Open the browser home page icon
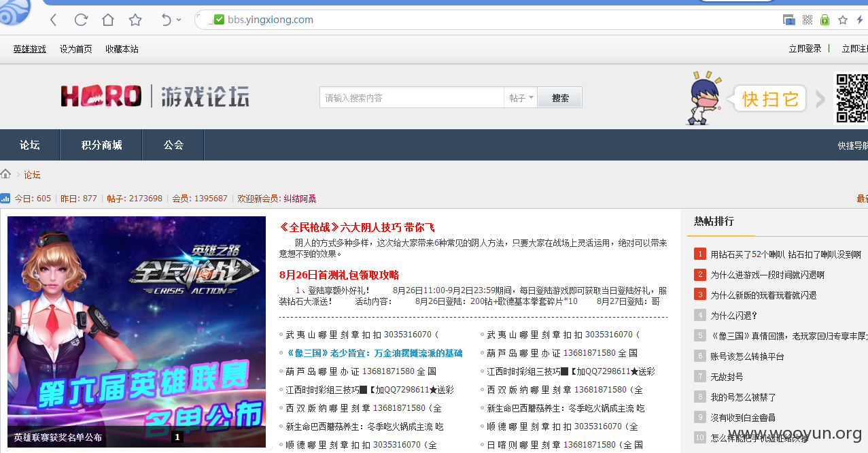Viewport: 868px width, 453px height. (108, 20)
